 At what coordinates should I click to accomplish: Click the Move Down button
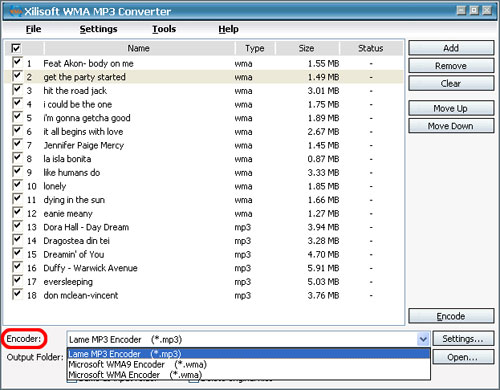[451, 126]
